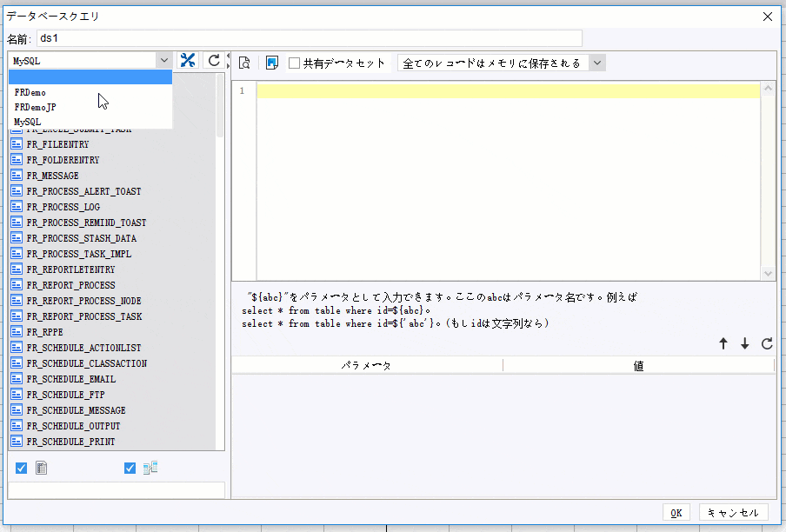
Task: Uncheck the show views checkbox
Action: [x=130, y=468]
